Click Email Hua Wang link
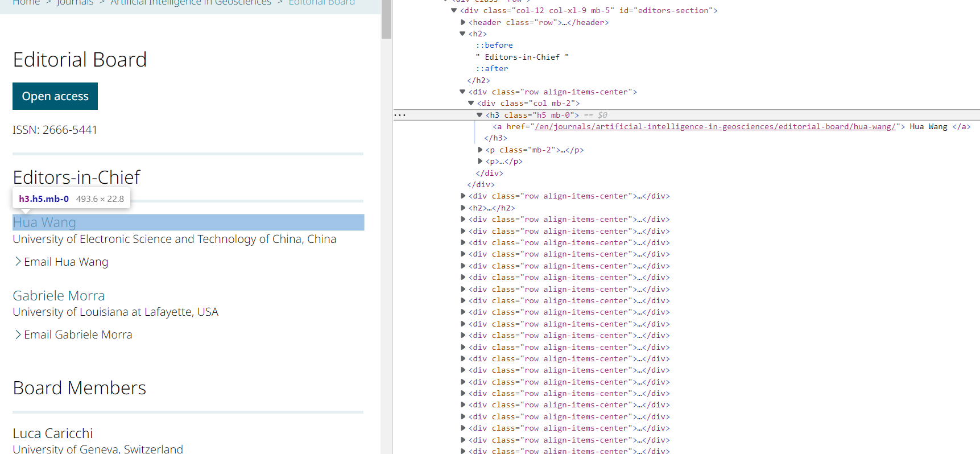The width and height of the screenshot is (980, 454). (x=66, y=262)
